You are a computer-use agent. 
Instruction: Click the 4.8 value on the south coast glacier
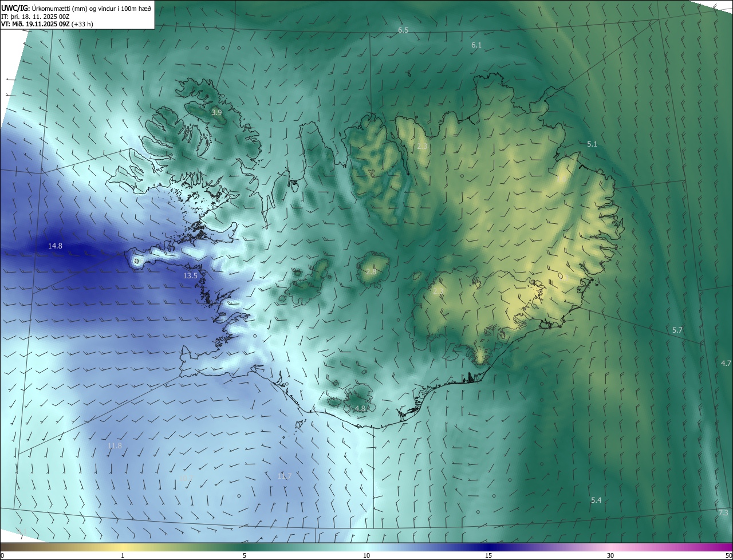coord(360,408)
